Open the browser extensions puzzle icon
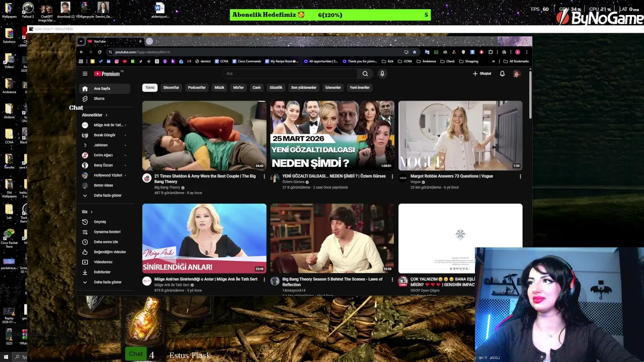Image resolution: width=644 pixels, height=362 pixels. (x=491, y=52)
